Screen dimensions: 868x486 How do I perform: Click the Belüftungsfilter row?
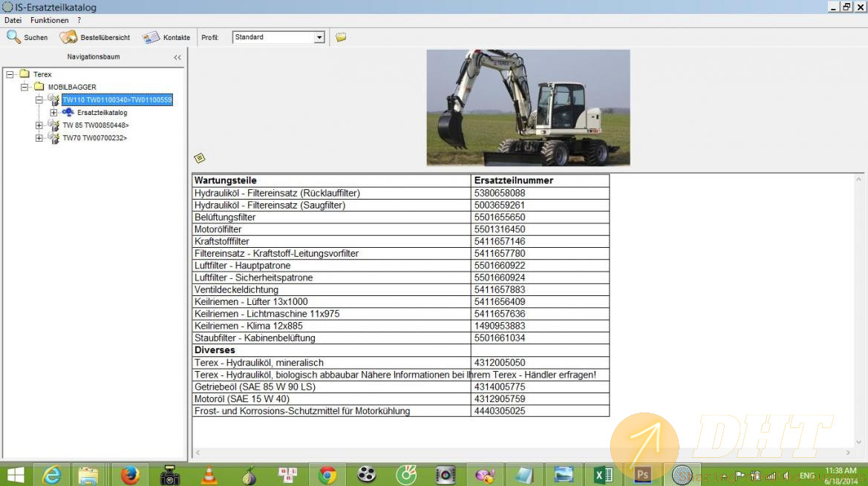tap(401, 217)
